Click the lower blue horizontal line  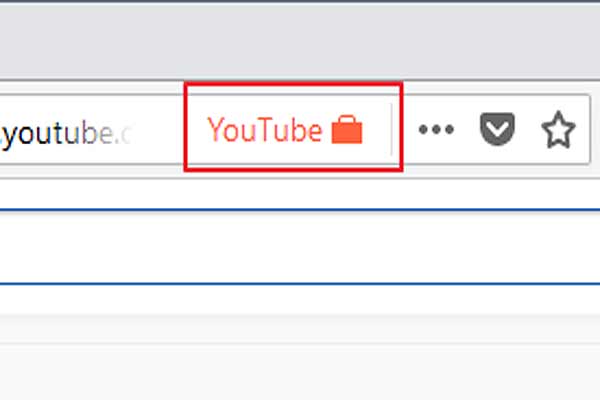(x=300, y=284)
